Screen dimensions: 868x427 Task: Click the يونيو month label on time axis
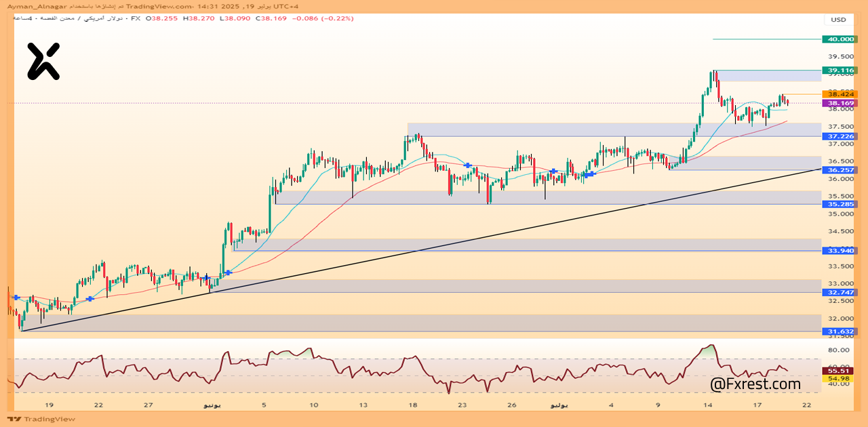click(x=212, y=405)
